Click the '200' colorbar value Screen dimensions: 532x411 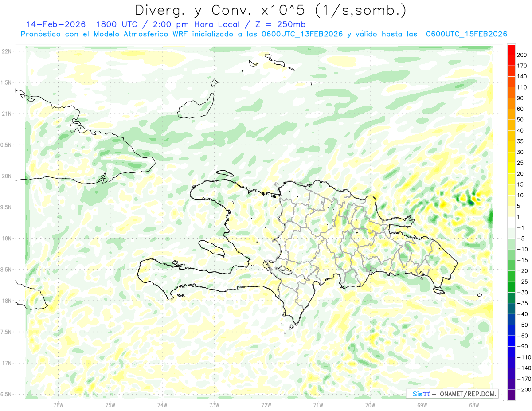(x=521, y=55)
